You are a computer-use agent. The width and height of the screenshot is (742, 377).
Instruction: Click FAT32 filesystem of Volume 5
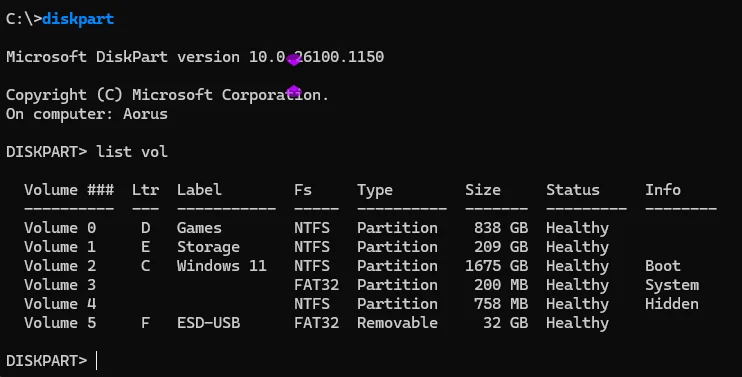(316, 323)
